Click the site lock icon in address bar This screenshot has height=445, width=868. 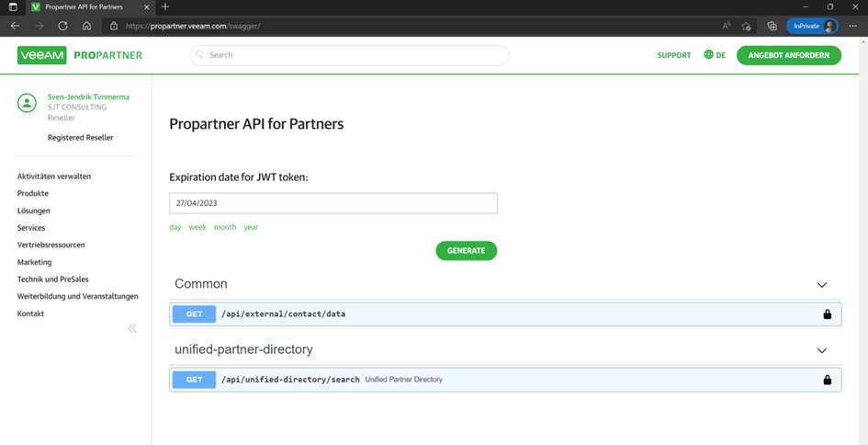tap(114, 26)
